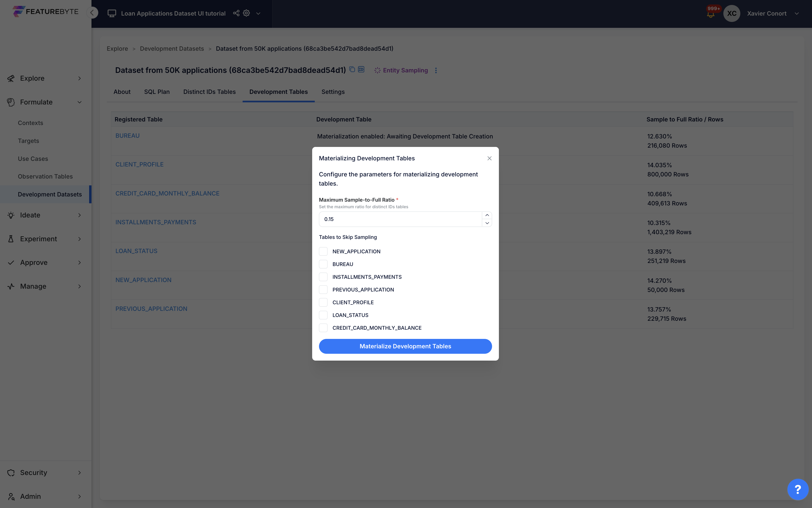The image size is (812, 508).
Task: Open the BUREAU registered table link
Action: coord(127,135)
